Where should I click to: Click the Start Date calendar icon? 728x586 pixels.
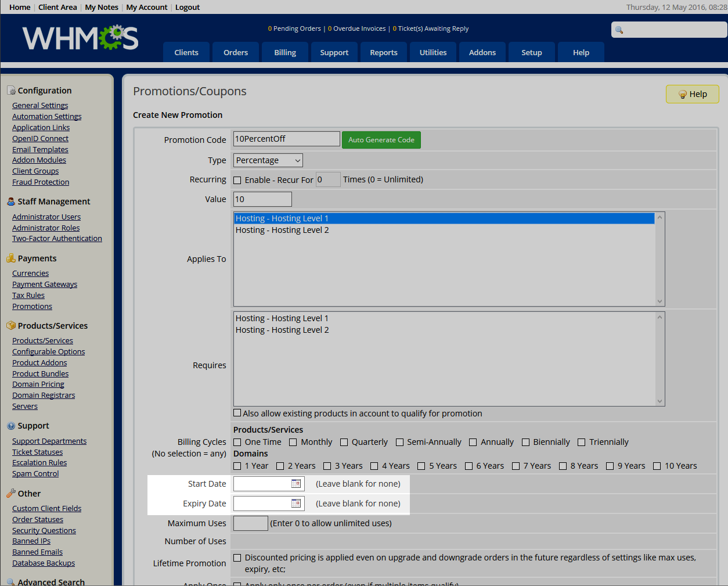(x=296, y=484)
